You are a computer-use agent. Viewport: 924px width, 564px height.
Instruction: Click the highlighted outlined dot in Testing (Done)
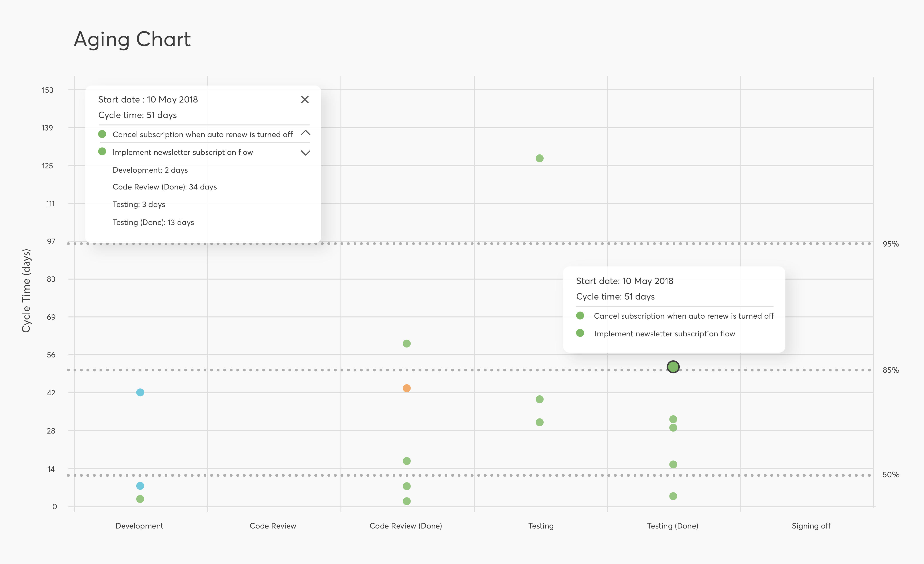click(673, 367)
